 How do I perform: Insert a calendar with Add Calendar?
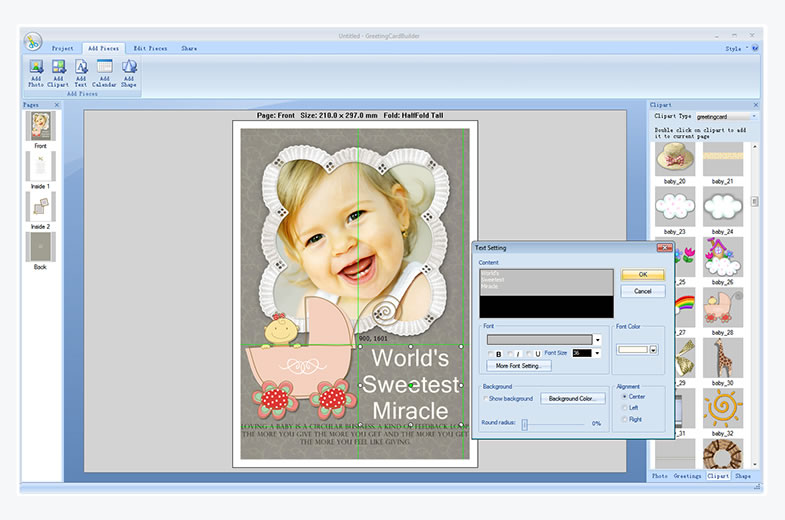point(105,68)
